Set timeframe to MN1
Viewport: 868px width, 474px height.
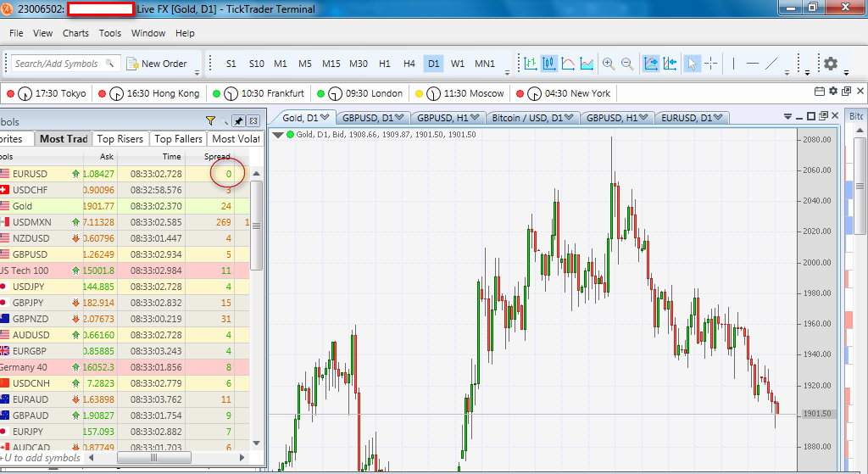point(484,64)
